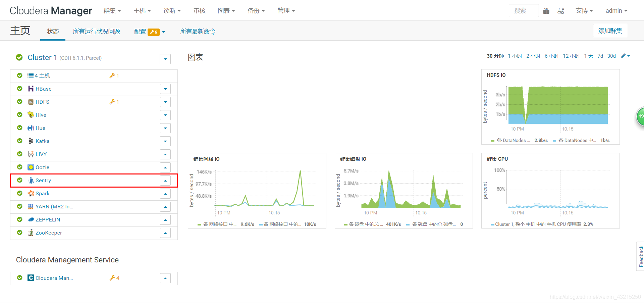Open the 支持 menu

click(584, 11)
